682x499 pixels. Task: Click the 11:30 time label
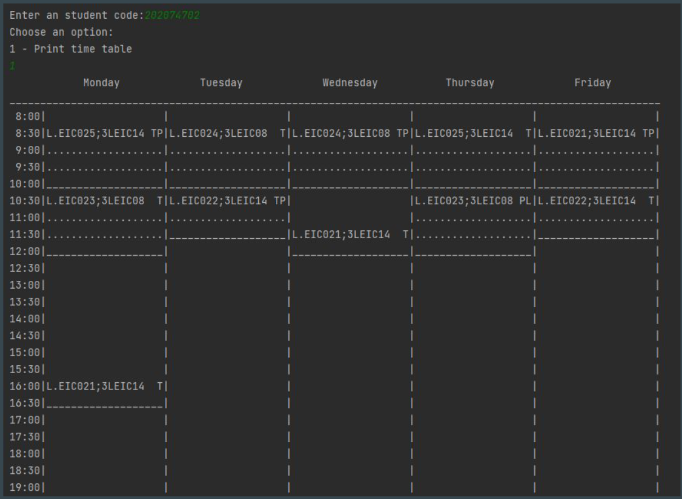click(x=25, y=234)
